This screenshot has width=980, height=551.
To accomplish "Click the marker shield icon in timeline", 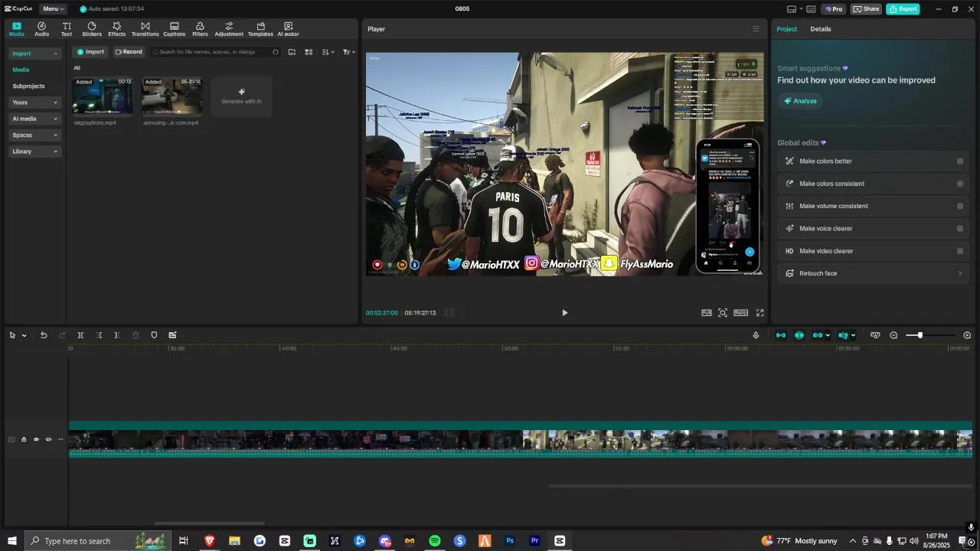I will click(154, 335).
